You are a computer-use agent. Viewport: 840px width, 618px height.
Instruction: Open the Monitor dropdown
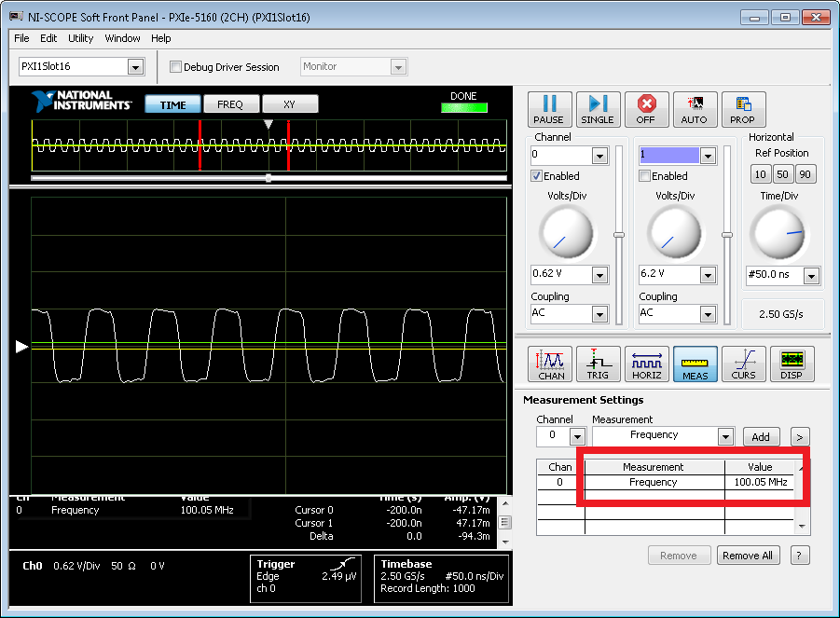click(397, 67)
